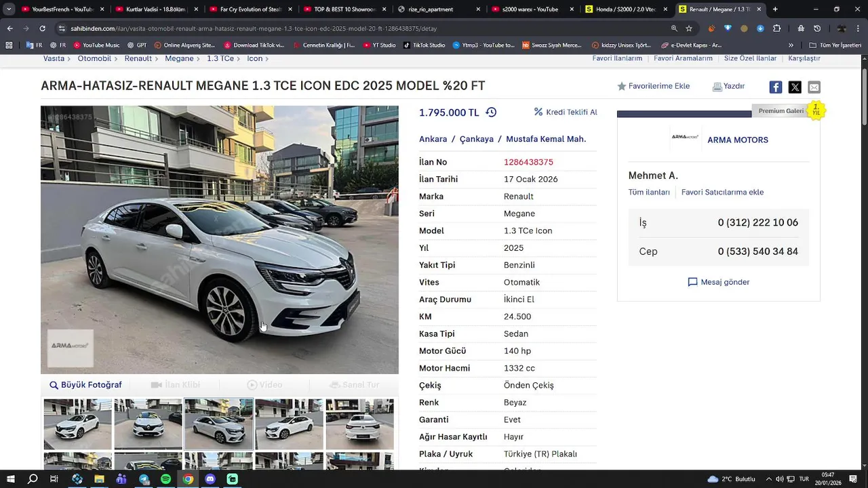Image resolution: width=868 pixels, height=488 pixels.
Task: Click the price history clock icon
Action: (491, 113)
